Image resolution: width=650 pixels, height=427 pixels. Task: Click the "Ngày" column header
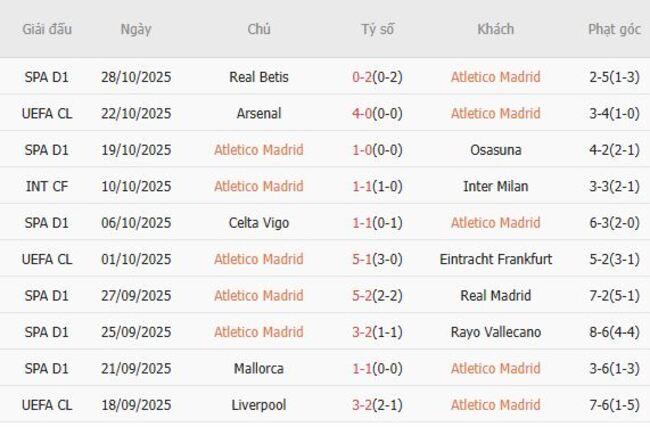click(x=136, y=29)
